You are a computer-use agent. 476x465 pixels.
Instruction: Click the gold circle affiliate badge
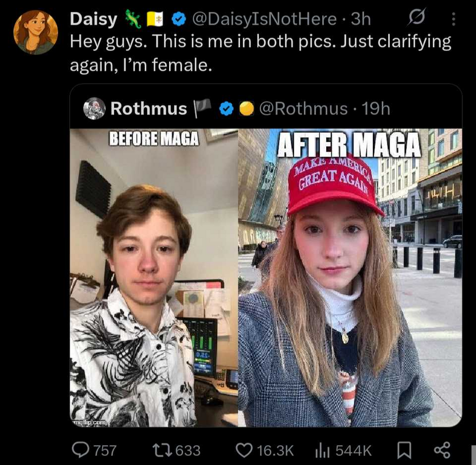(x=246, y=109)
